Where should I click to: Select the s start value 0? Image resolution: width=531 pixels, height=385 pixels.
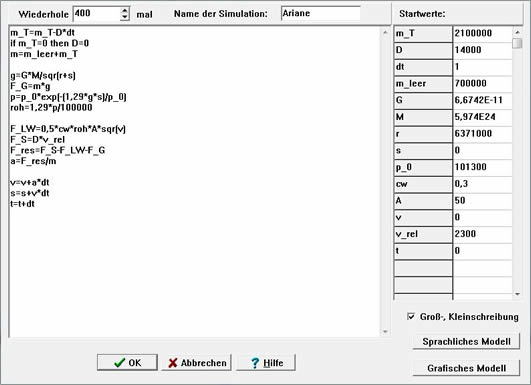[x=483, y=151]
